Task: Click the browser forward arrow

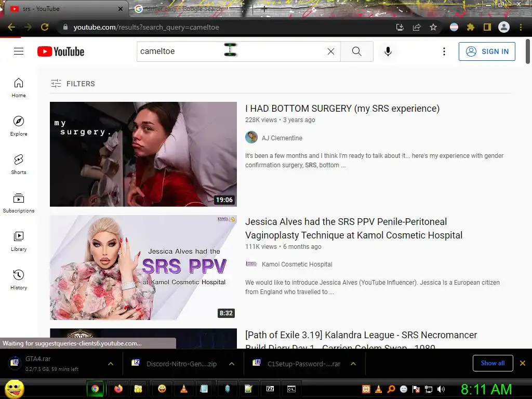Action: (x=28, y=27)
